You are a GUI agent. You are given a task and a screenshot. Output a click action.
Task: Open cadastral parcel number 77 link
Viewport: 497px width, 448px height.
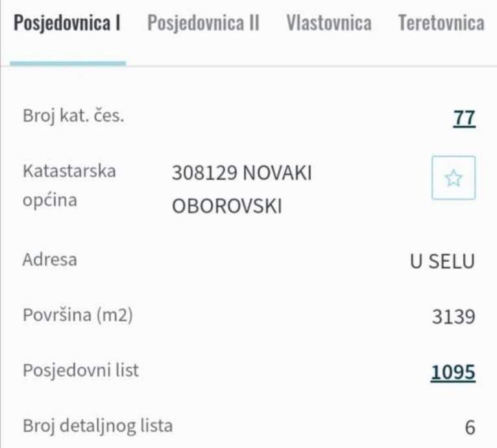click(465, 118)
